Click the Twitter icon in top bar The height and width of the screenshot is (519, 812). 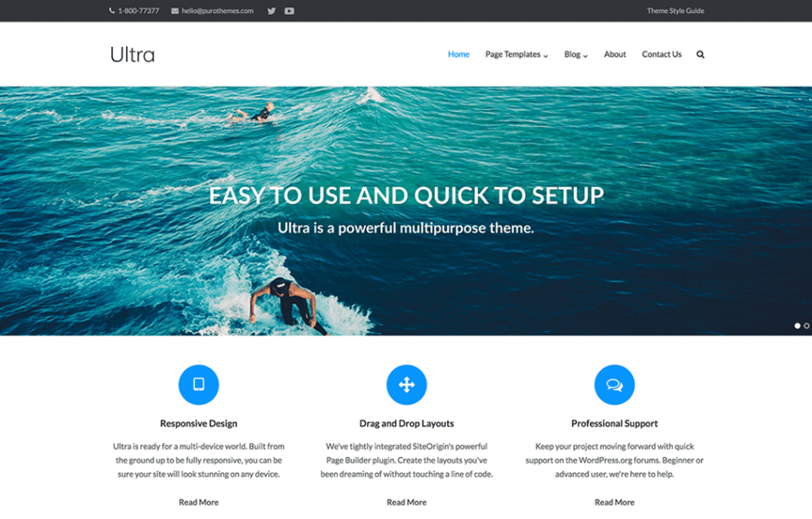pyautogui.click(x=271, y=11)
